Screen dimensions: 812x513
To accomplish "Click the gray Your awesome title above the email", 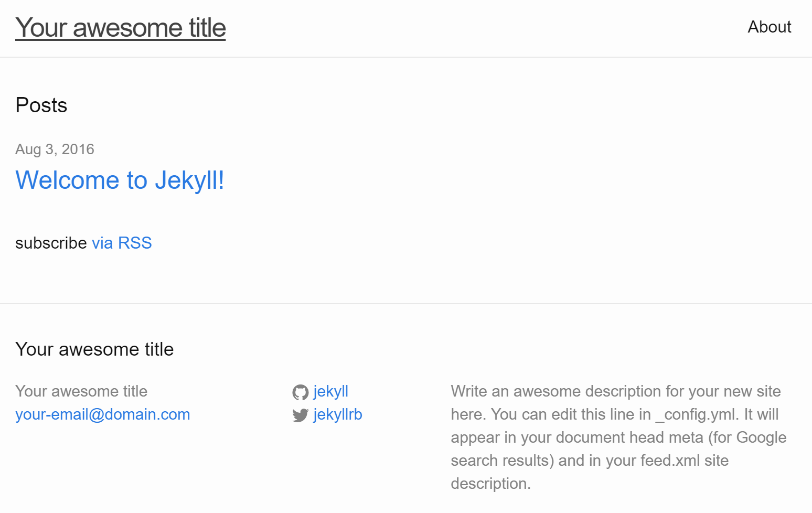I will pyautogui.click(x=81, y=391).
